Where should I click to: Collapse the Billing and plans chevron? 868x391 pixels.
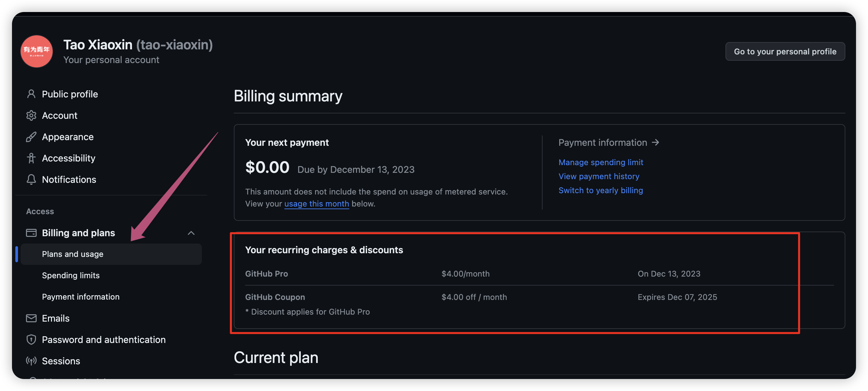click(191, 233)
